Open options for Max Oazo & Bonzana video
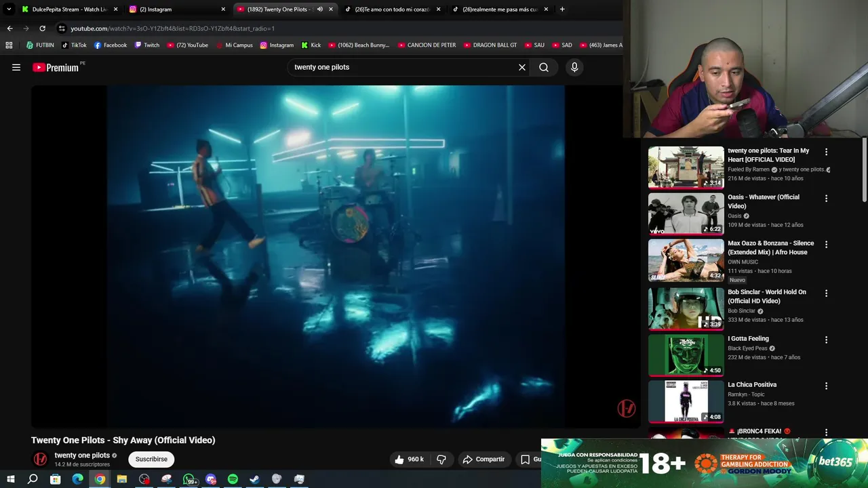This screenshot has width=868, height=488. (826, 244)
